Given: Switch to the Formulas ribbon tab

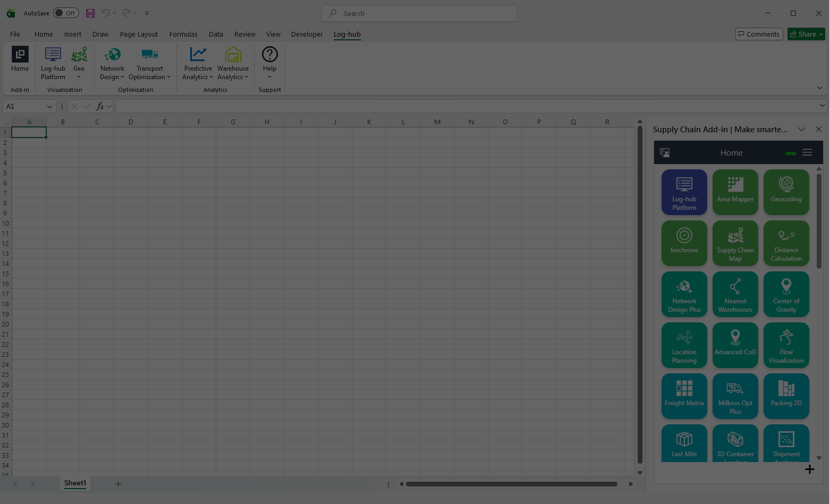Looking at the screenshot, I should [x=183, y=34].
